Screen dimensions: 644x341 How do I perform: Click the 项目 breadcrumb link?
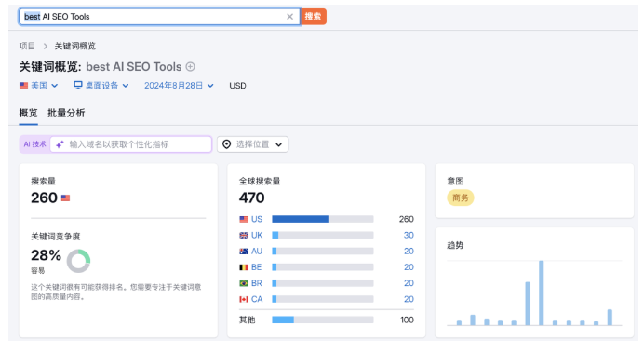click(27, 46)
